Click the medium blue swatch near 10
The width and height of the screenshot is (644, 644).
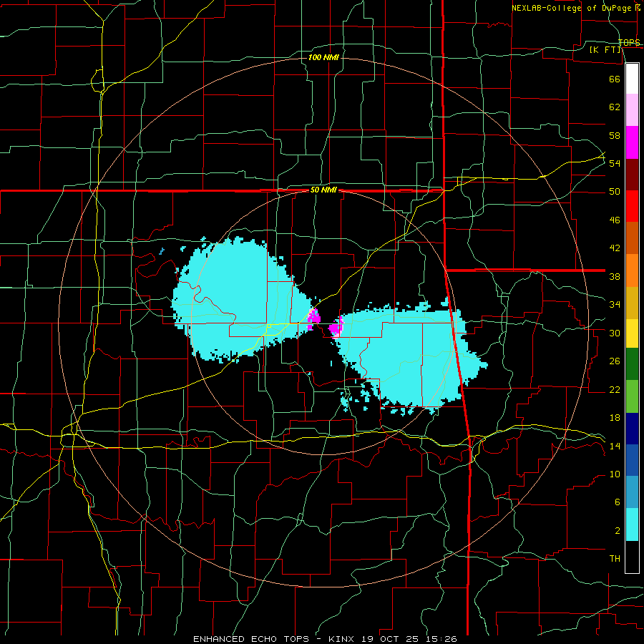coord(632,460)
